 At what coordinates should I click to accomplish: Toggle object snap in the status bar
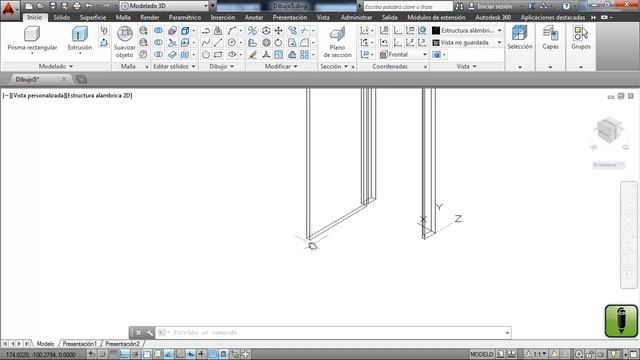(x=147, y=354)
